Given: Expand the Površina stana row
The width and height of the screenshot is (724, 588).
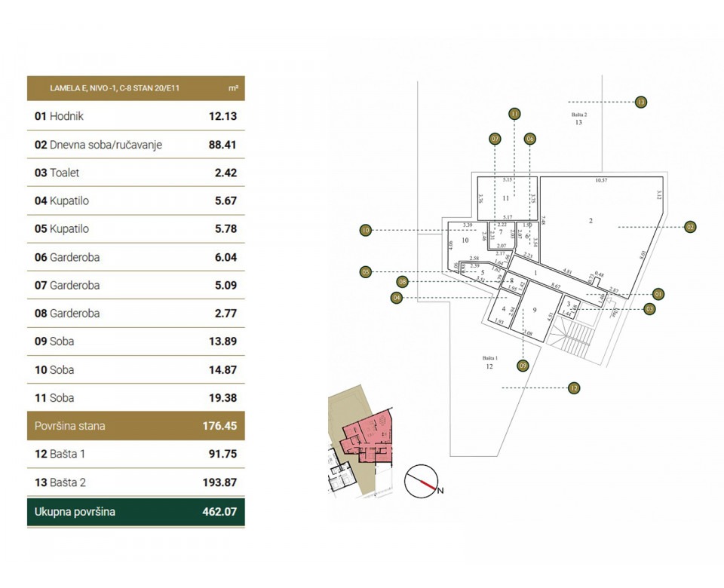Looking at the screenshot, I should click(136, 426).
